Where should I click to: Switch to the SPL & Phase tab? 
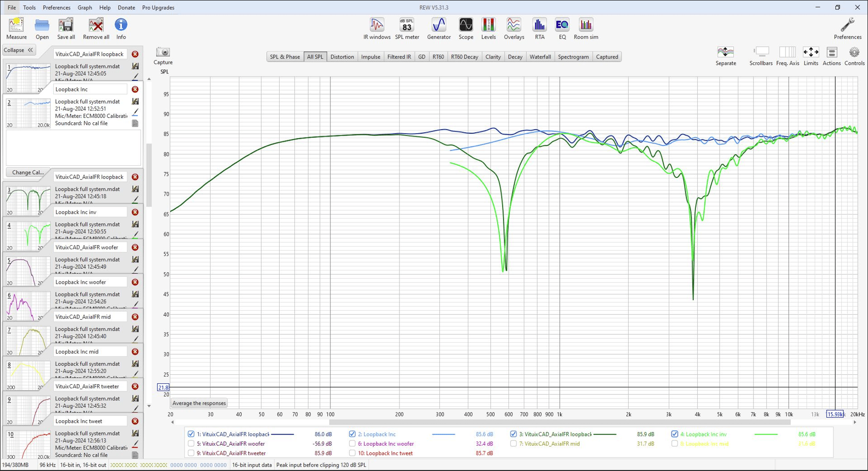[285, 57]
